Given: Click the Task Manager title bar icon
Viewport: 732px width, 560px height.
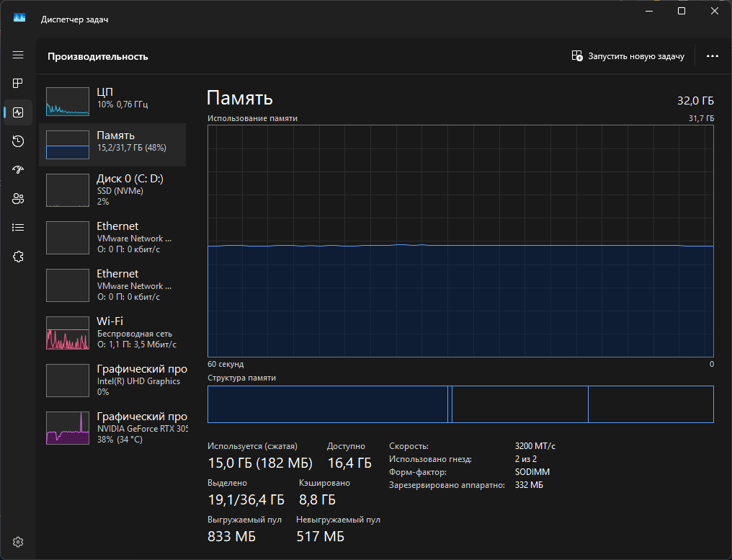Looking at the screenshot, I should pos(19,19).
